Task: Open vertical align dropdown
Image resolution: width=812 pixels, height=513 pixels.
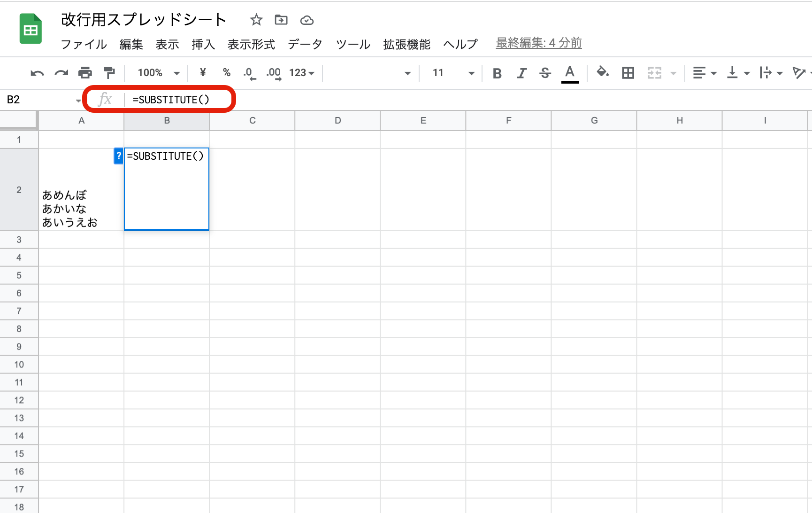Action: (x=738, y=73)
